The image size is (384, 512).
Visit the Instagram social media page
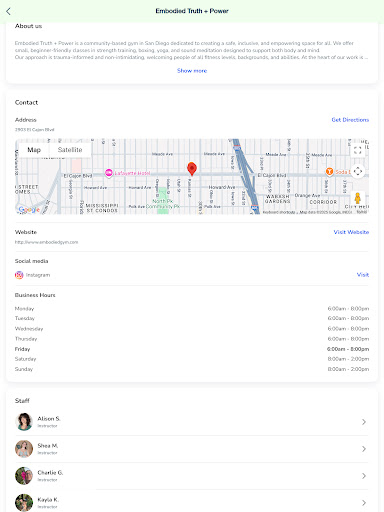[363, 275]
